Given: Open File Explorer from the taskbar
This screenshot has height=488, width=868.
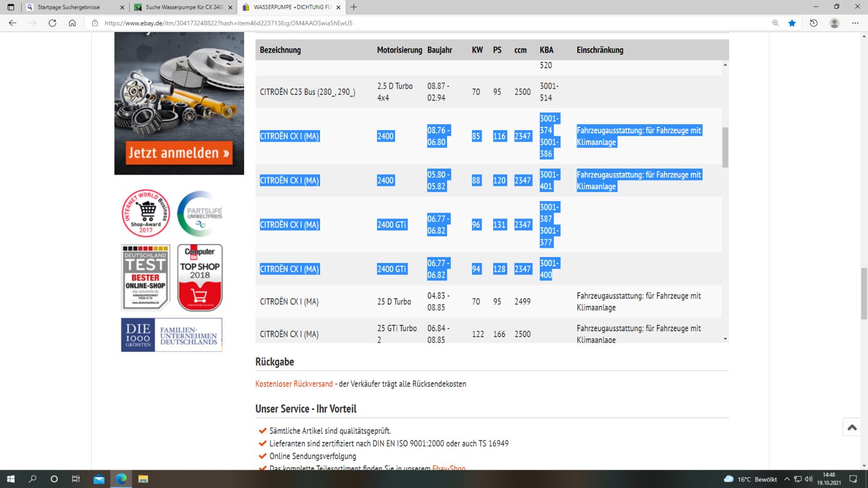Looking at the screenshot, I should [143, 479].
